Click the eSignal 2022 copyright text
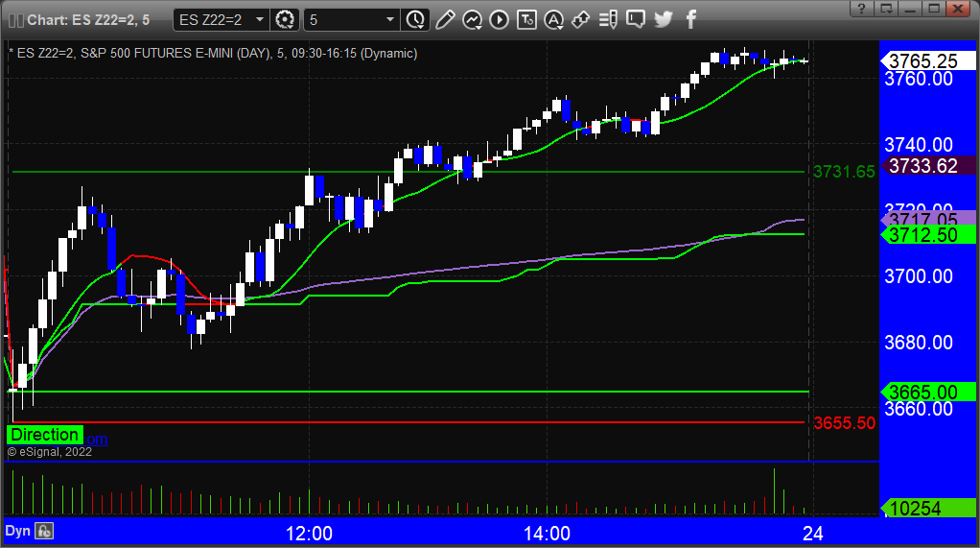This screenshot has height=548, width=980. pyautogui.click(x=49, y=452)
